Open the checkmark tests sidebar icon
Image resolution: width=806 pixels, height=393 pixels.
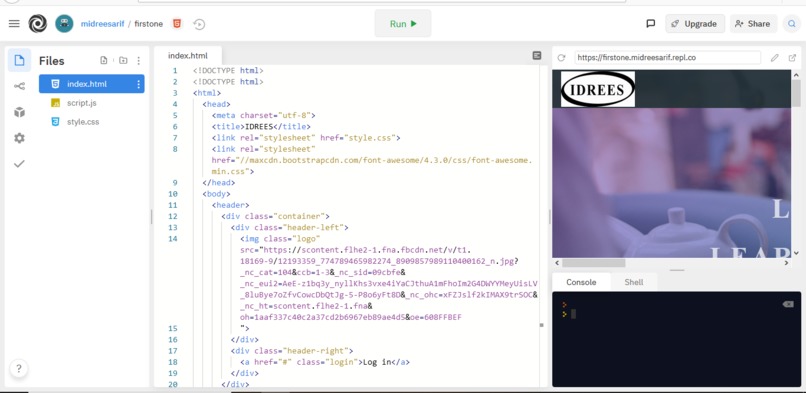click(x=19, y=164)
